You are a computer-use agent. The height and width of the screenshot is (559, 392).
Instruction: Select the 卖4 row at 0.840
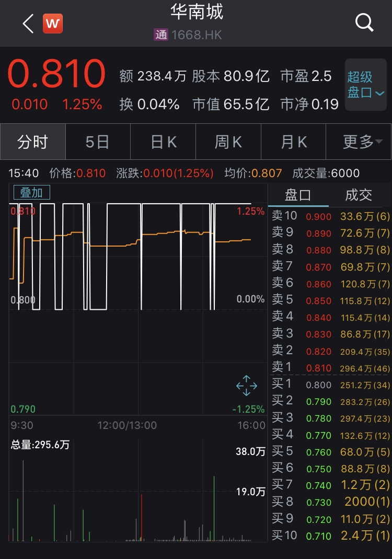pyautogui.click(x=330, y=317)
